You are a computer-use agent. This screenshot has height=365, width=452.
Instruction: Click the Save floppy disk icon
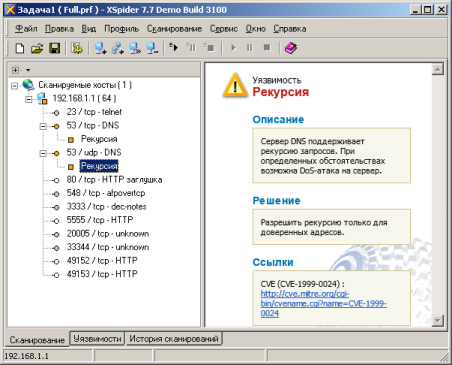(x=54, y=48)
